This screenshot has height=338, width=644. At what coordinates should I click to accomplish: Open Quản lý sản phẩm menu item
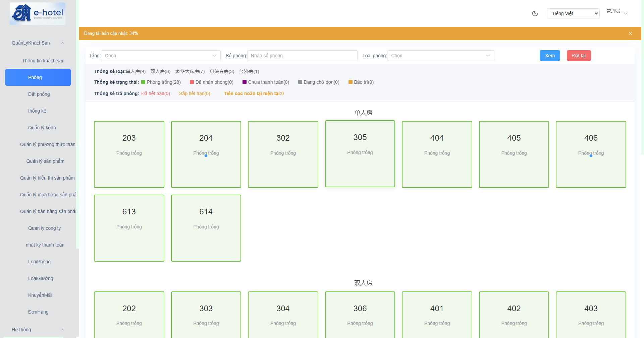point(45,161)
